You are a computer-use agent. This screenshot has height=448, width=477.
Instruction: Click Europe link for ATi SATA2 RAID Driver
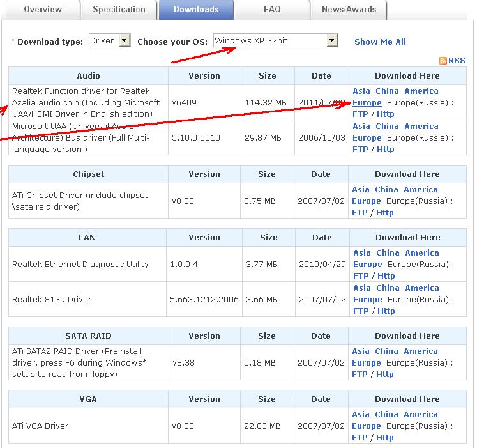367,363
